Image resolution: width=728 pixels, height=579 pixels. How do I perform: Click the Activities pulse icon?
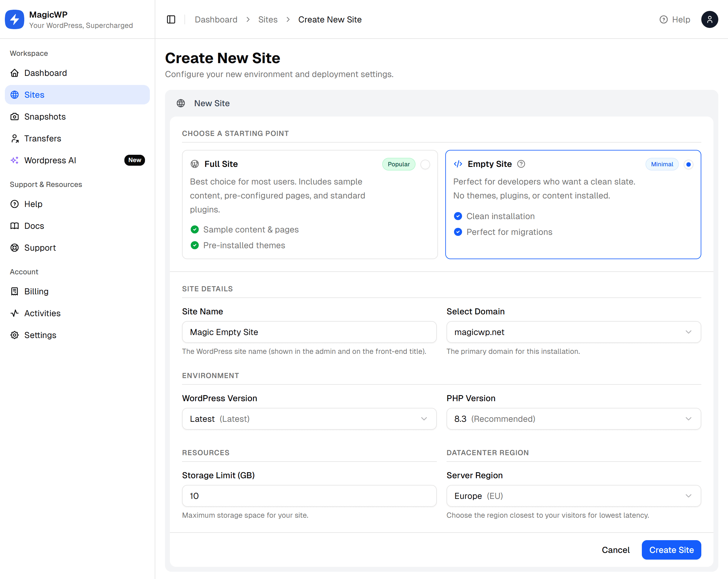(x=15, y=313)
